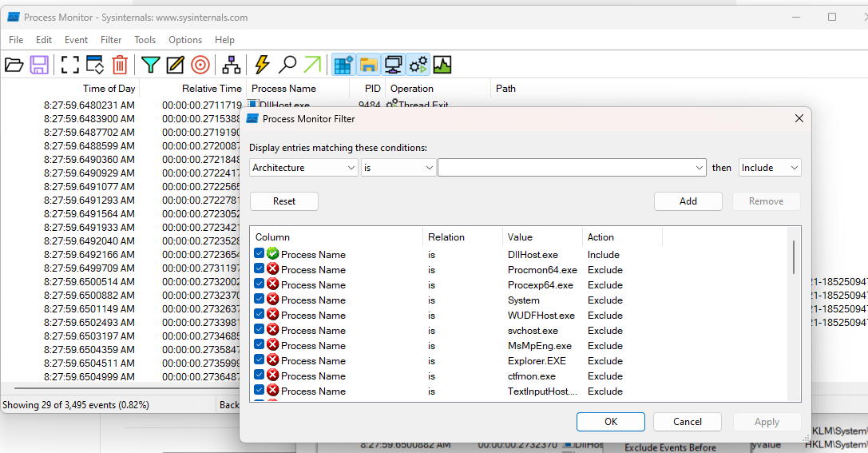
Task: Uncheck the DllHost.exe Include filter checkbox
Action: [x=259, y=253]
